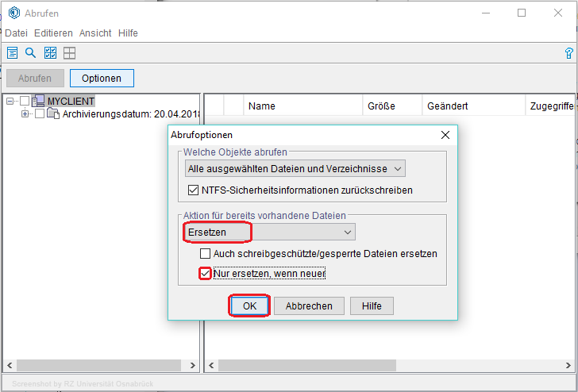Collapse the MYCLIENT tree node
The height and width of the screenshot is (392, 578).
point(10,101)
